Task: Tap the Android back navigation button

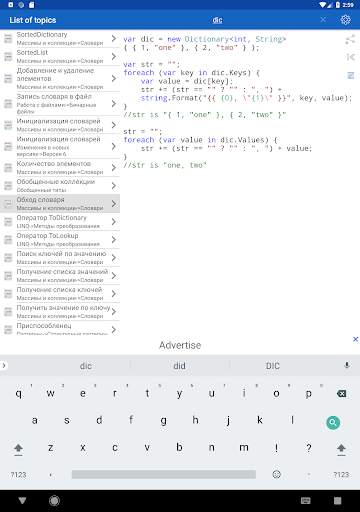Action: point(22,500)
